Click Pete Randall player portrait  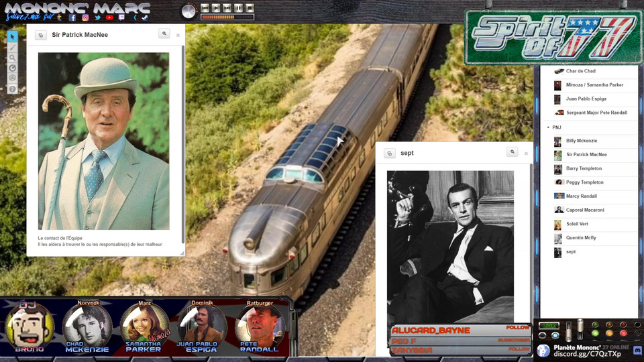(x=259, y=326)
